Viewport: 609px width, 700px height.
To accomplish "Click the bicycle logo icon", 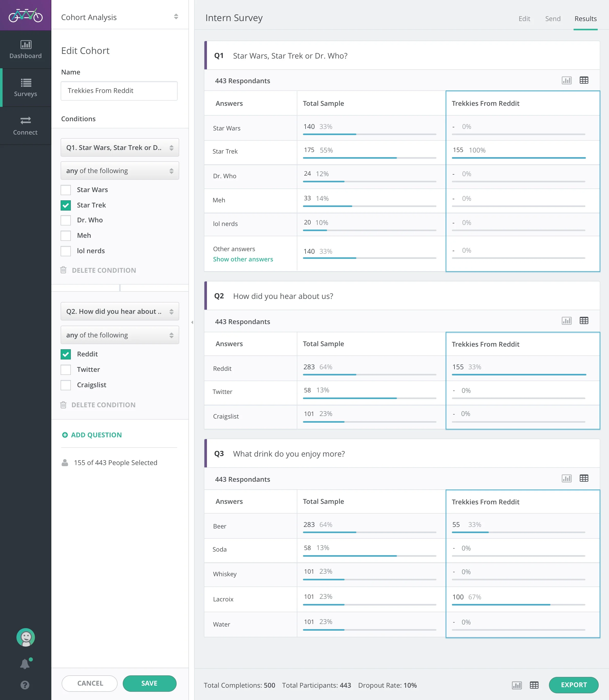I will coord(25,15).
